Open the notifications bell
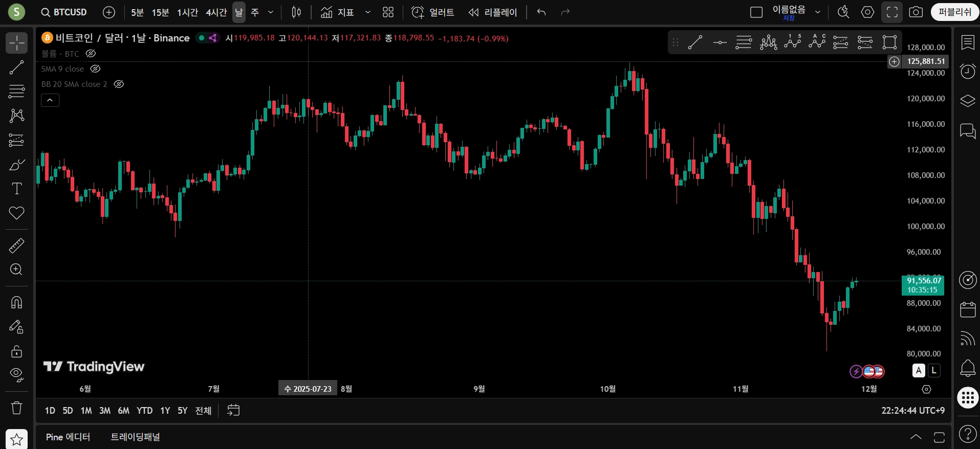 (x=968, y=368)
